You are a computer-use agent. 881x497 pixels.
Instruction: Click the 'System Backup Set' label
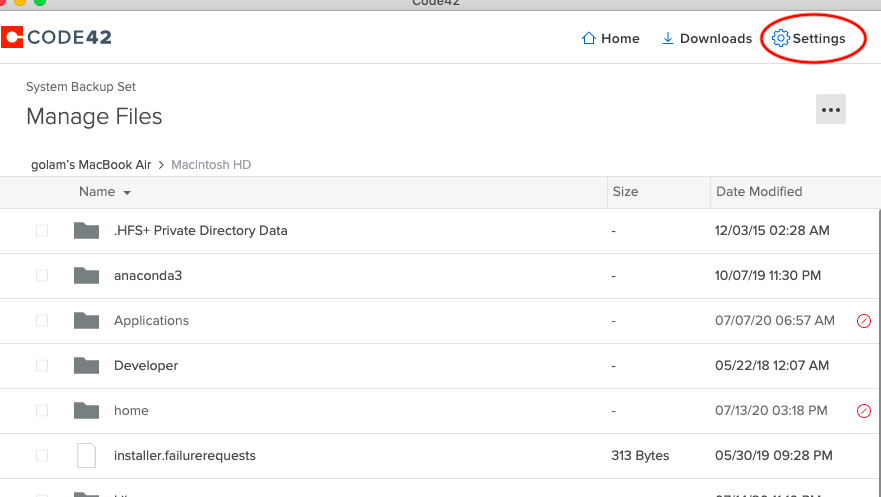click(81, 86)
